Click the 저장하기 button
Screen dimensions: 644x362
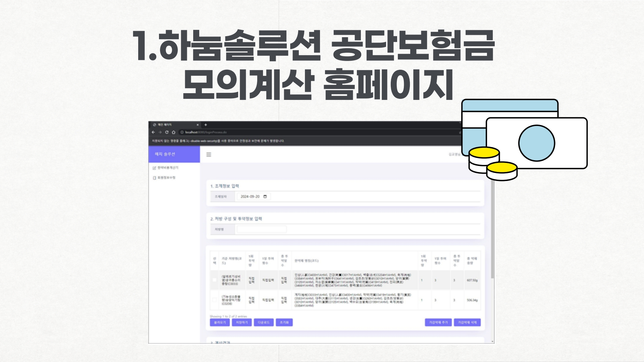point(241,322)
